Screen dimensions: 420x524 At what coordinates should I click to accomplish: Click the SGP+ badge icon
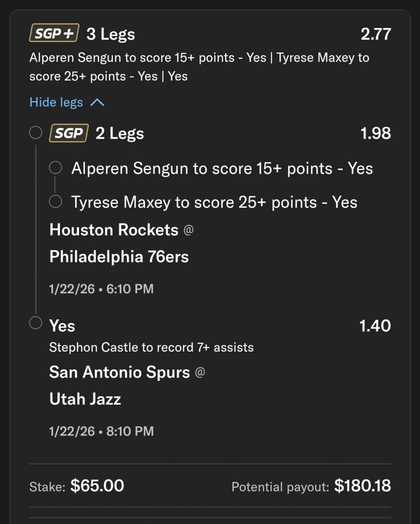tap(54, 33)
